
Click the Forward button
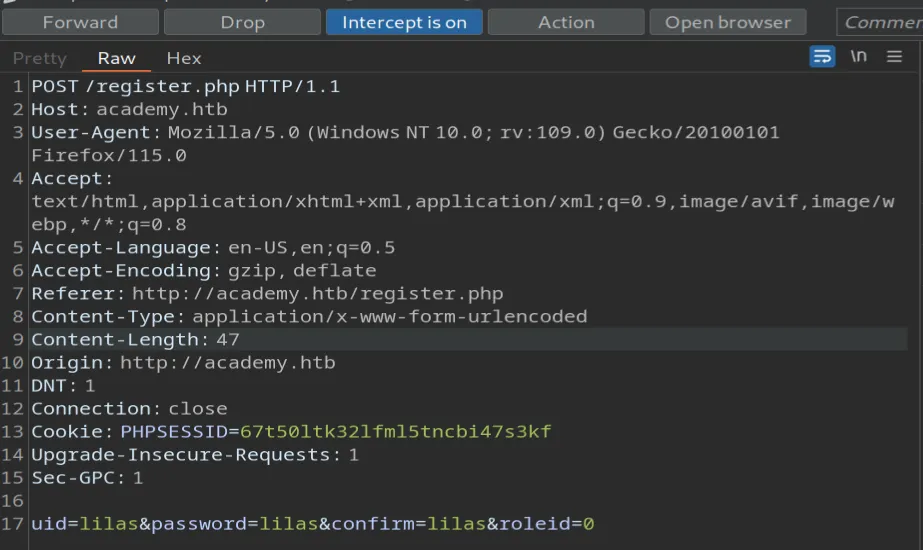coord(80,22)
